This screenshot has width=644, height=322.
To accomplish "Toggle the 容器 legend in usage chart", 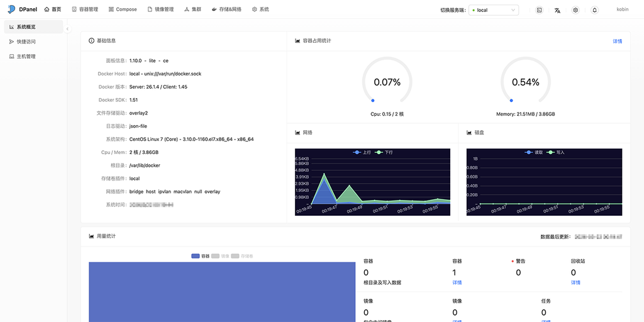I will click(x=201, y=256).
